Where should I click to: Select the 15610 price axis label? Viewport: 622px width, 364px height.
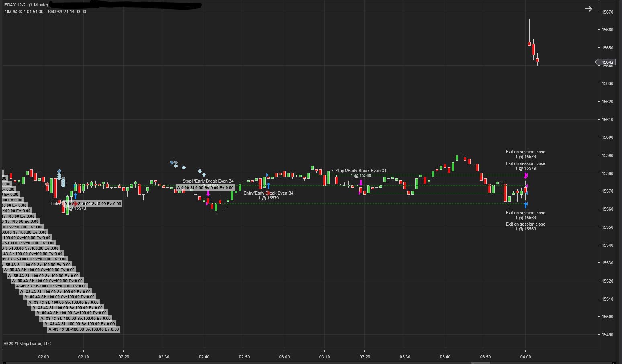pyautogui.click(x=608, y=120)
